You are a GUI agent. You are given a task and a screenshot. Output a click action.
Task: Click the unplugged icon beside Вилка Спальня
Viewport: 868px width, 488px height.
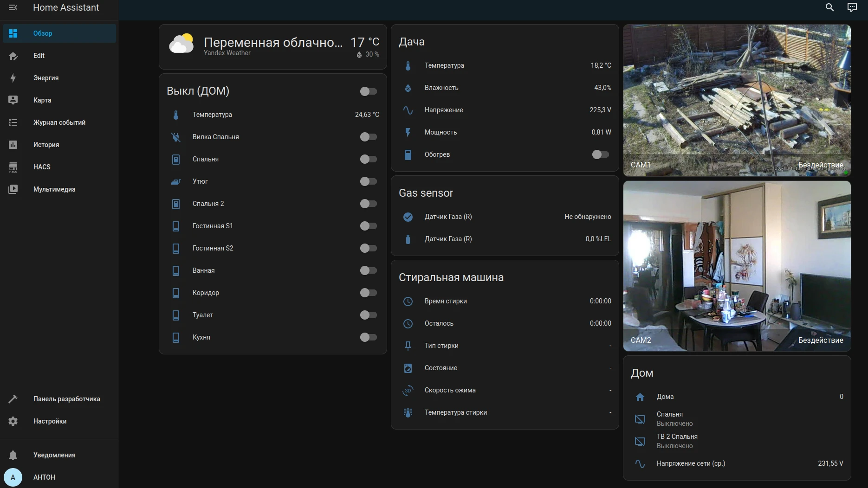coord(176,137)
